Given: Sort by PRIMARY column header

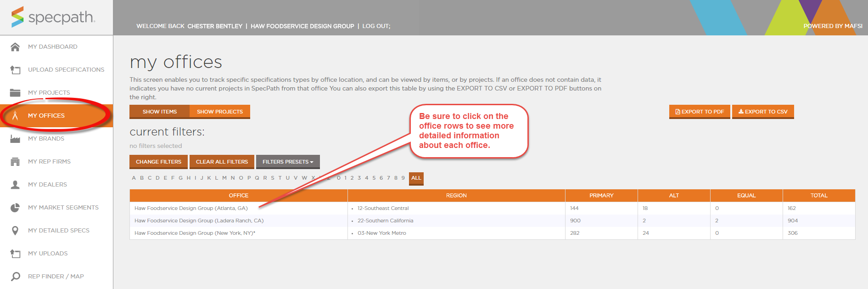Looking at the screenshot, I should (x=601, y=195).
